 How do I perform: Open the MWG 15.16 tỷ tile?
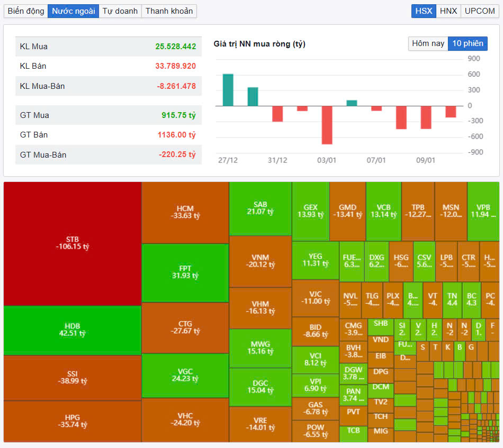coord(260,349)
